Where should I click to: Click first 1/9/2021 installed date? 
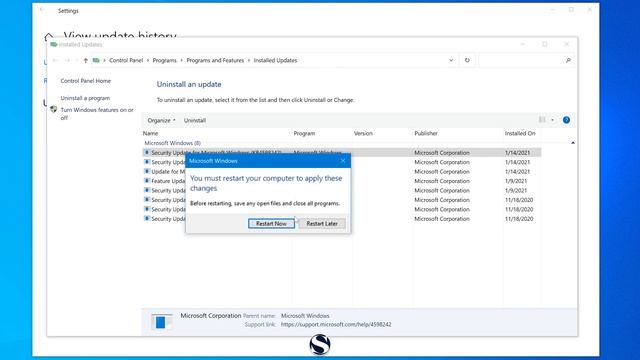(x=516, y=181)
